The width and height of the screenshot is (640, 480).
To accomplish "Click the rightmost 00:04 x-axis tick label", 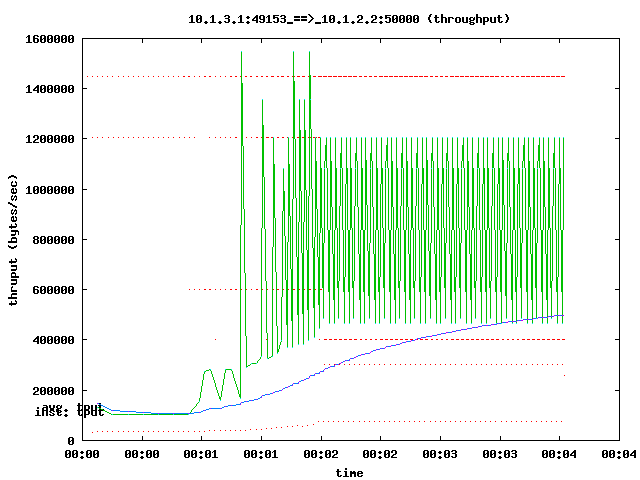I will tap(618, 454).
